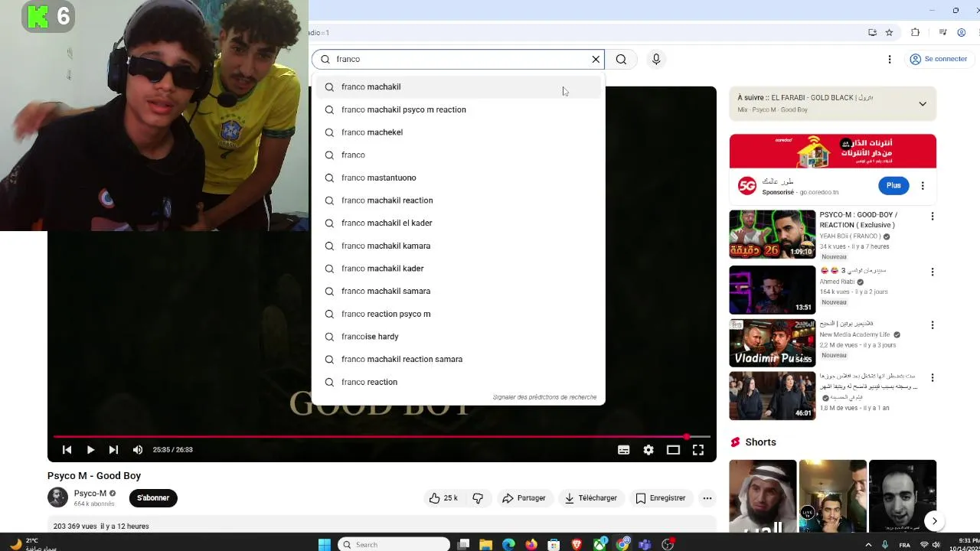Choose suggestion 'franco mastantuono'
This screenshot has height=551, width=980.
coord(458,178)
